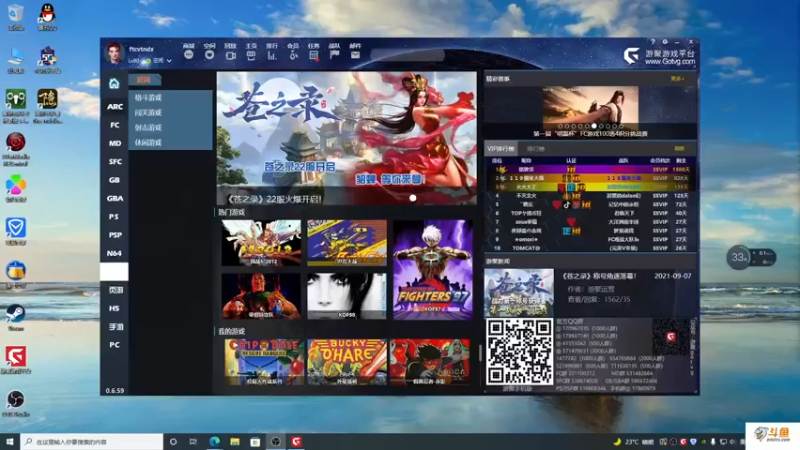Select the PS platform tab
This screenshot has width=800, height=450.
click(x=114, y=217)
